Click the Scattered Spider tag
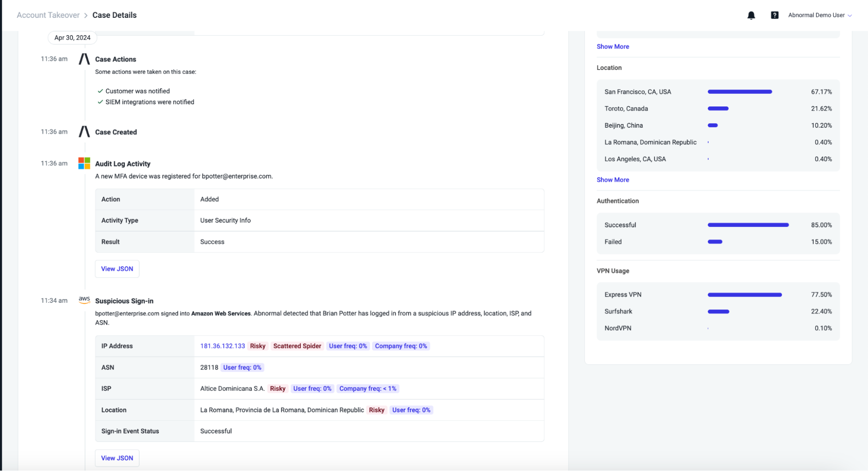The image size is (868, 471). (x=297, y=346)
